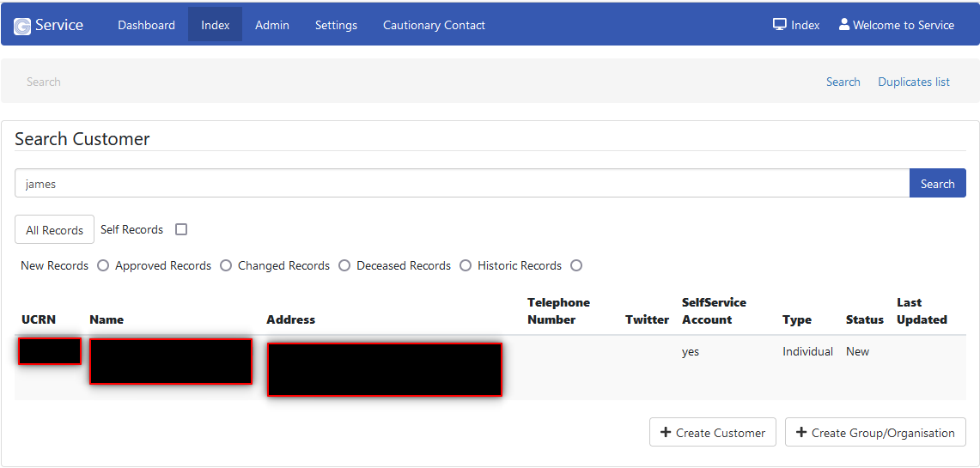The image size is (980, 468).
Task: Select the New Records radio button
Action: coord(102,265)
